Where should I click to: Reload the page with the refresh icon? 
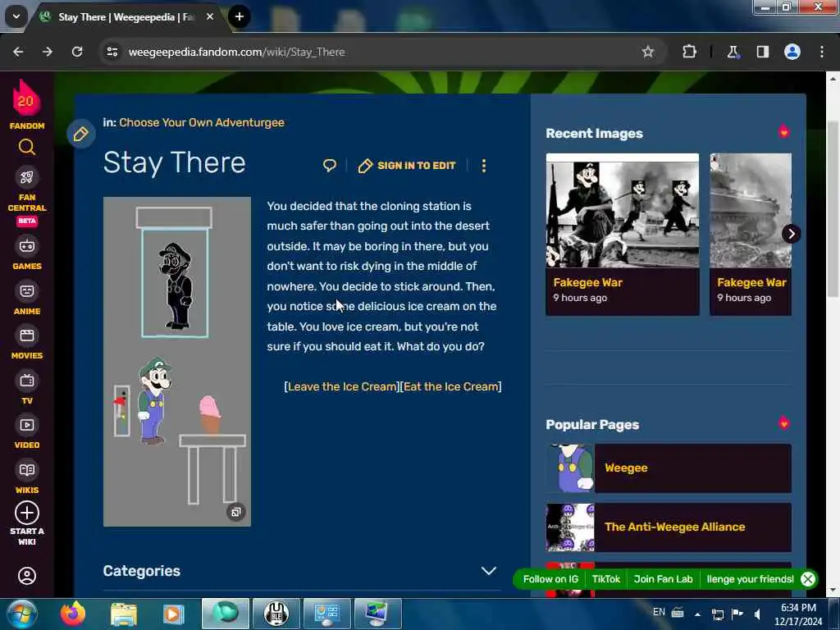pyautogui.click(x=77, y=52)
